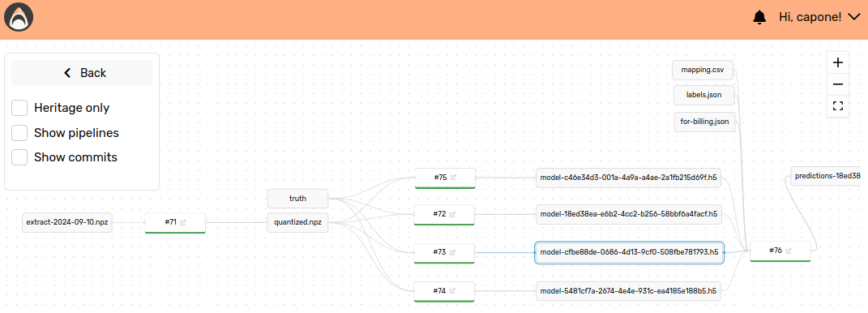Enable the Heritage only checkbox
The height and width of the screenshot is (313, 868).
(20, 108)
